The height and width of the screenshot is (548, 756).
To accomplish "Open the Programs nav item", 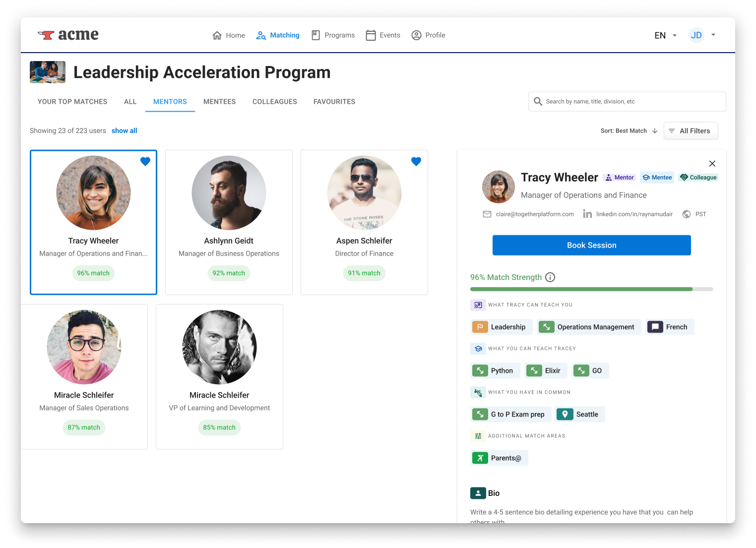I will (333, 35).
